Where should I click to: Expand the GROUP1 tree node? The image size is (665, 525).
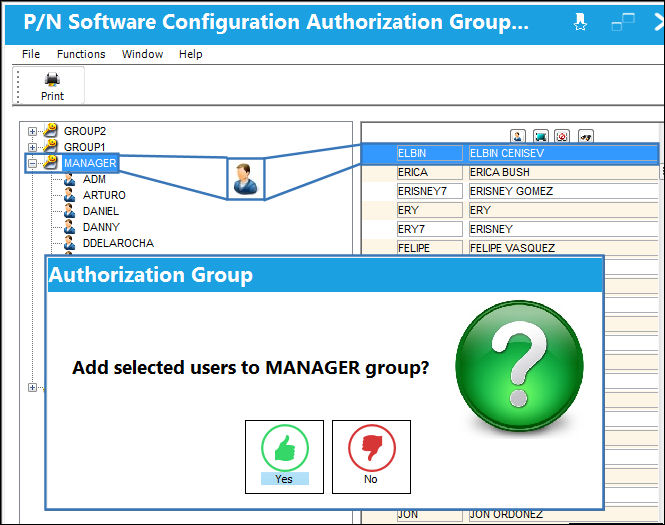32,147
